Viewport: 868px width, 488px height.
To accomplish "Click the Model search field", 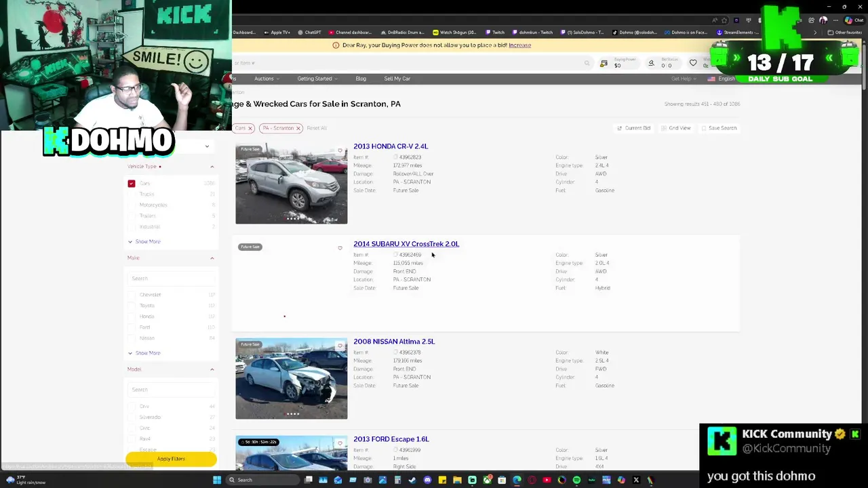I will coord(171,390).
